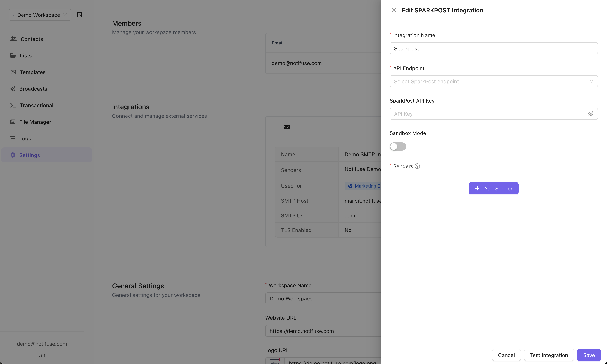Save the Sparkpost integration
Screen dimensions: 607x364
[589, 355]
